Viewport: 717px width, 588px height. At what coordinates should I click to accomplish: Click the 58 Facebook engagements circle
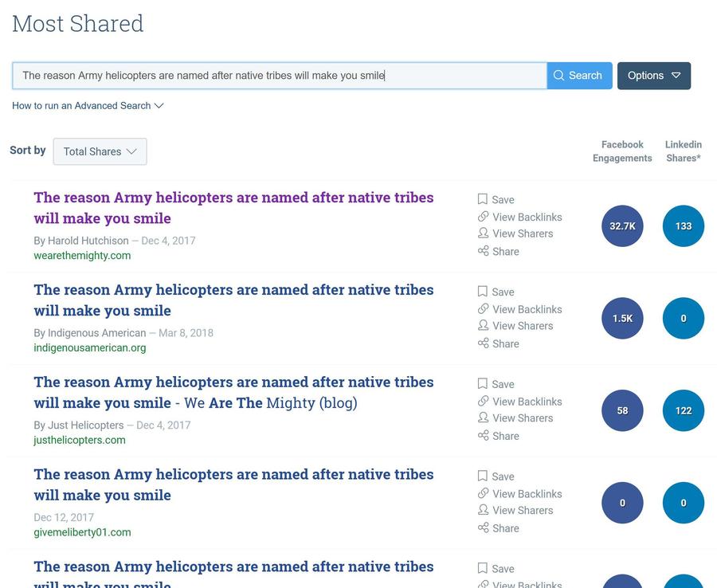tap(622, 410)
